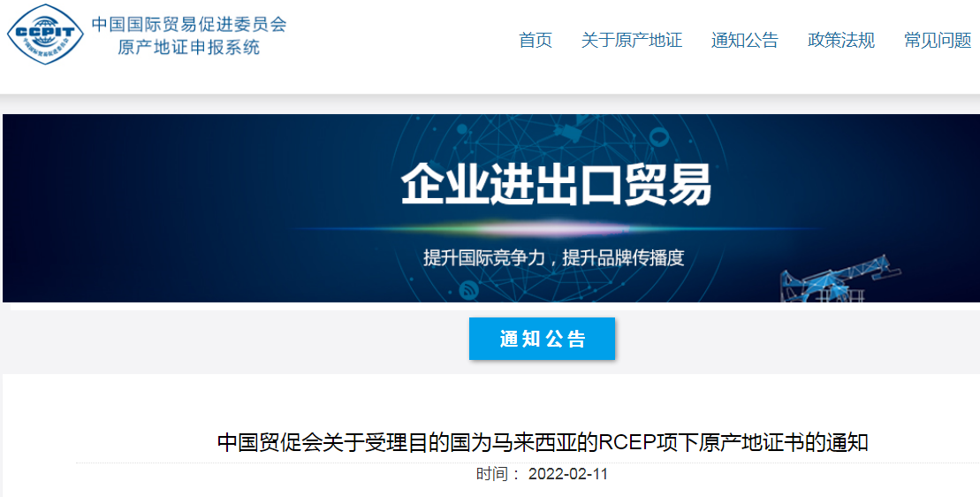Click the 企业进出口贸易 banner headline
980x497 pixels.
pyautogui.click(x=556, y=185)
